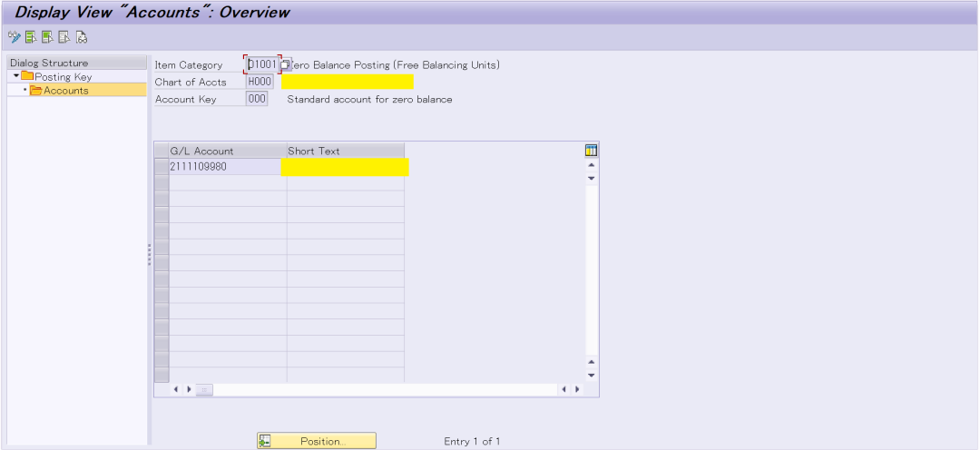Select the Accounts tree item
The width and height of the screenshot is (980, 450).
(x=65, y=91)
